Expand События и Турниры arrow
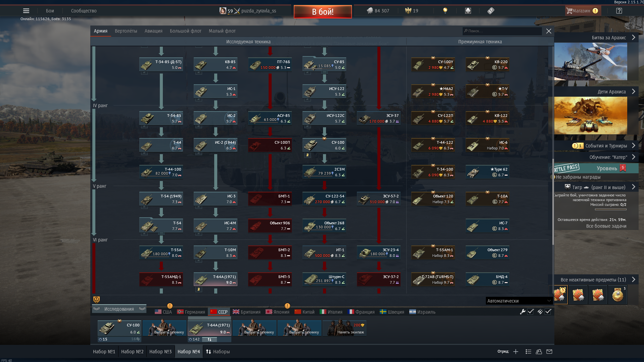The height and width of the screenshot is (362, 644). [634, 145]
